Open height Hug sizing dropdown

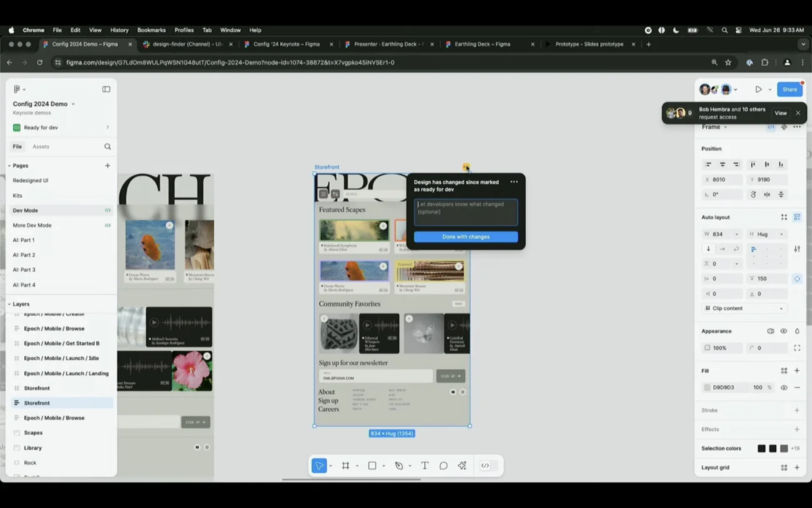[782, 234]
